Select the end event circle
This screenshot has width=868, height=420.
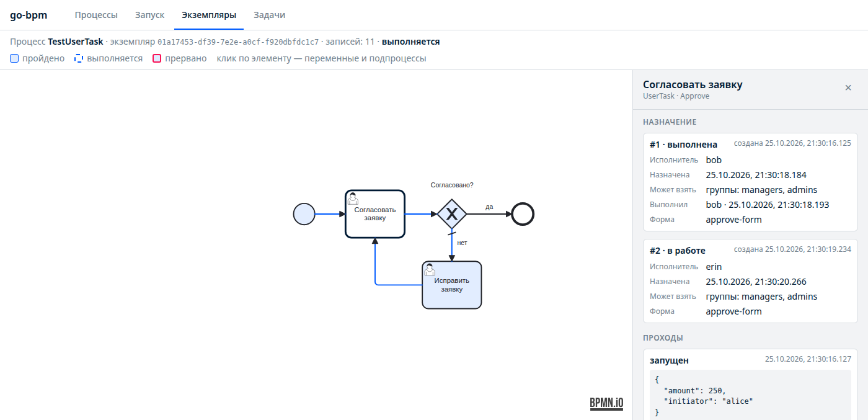[523, 214]
